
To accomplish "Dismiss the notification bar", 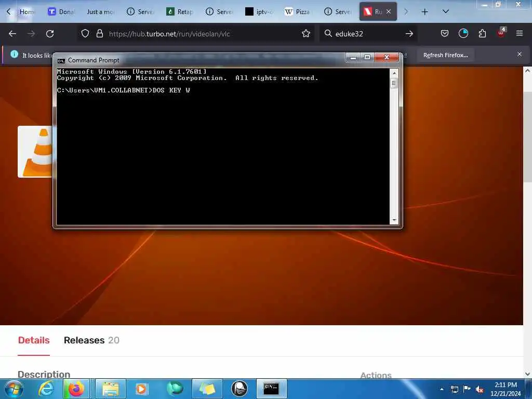I will pos(519,54).
